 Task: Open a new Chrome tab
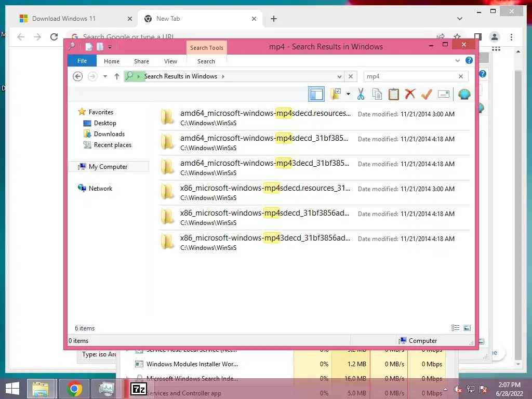click(x=273, y=19)
